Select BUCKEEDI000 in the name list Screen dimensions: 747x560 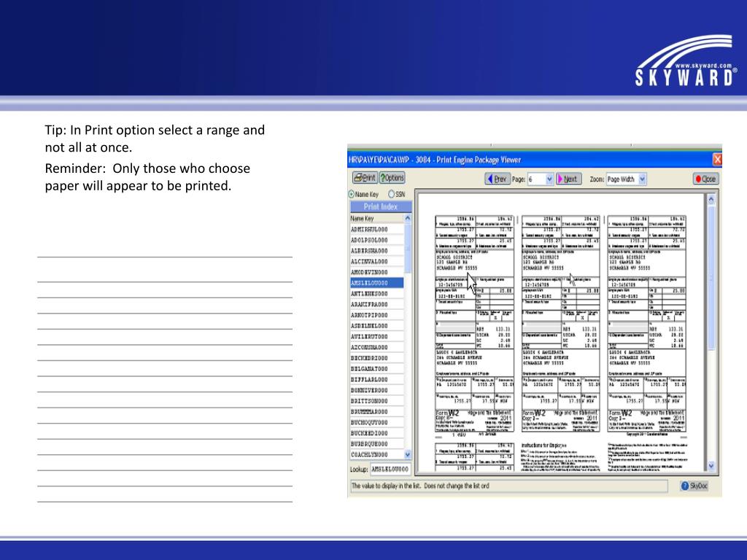click(x=377, y=433)
